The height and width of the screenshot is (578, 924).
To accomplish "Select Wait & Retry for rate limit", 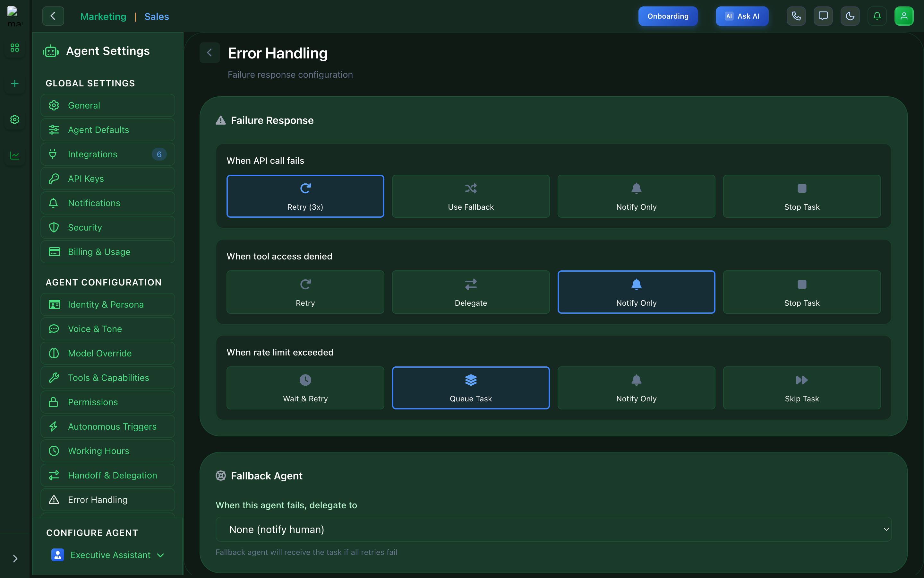I will (x=305, y=388).
